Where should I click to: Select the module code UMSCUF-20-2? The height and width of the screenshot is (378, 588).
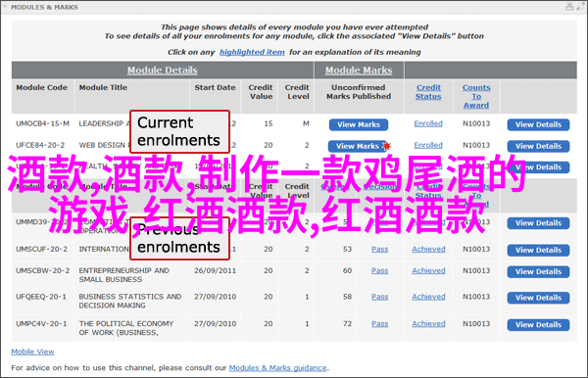(41, 249)
